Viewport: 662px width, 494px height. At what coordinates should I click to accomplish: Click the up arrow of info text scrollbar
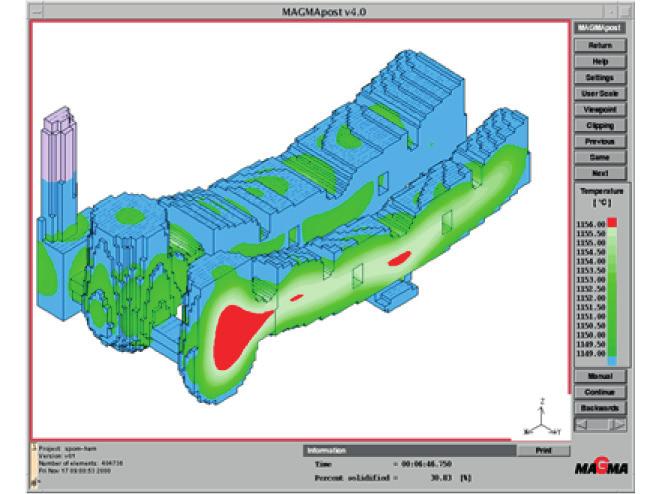pos(34,446)
